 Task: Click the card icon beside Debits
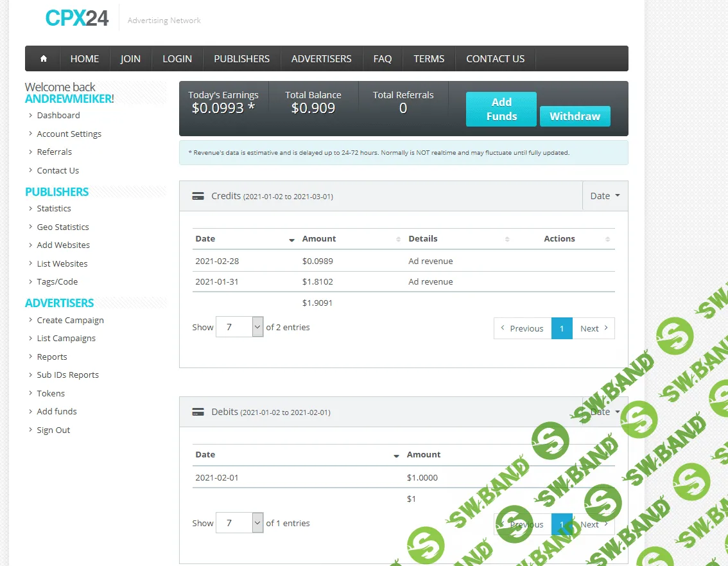click(x=198, y=412)
